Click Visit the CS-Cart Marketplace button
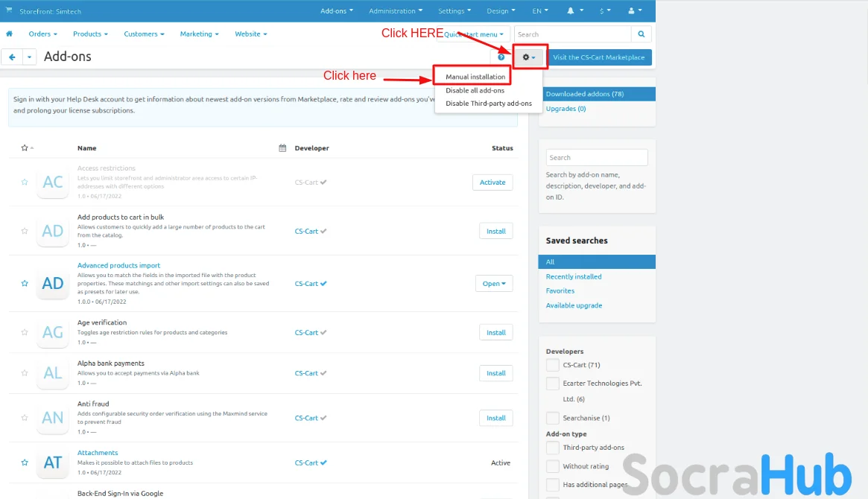 click(x=599, y=57)
